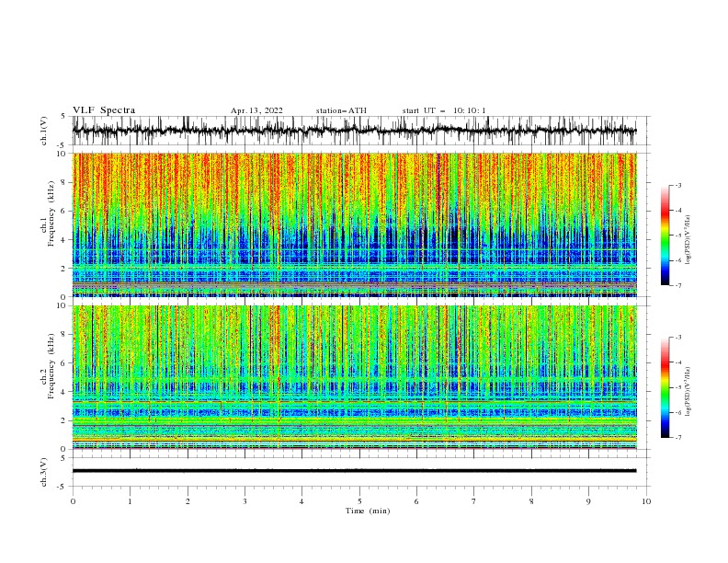Select the "Time (min)" axis label
The height and width of the screenshot is (563, 728).
[368, 511]
